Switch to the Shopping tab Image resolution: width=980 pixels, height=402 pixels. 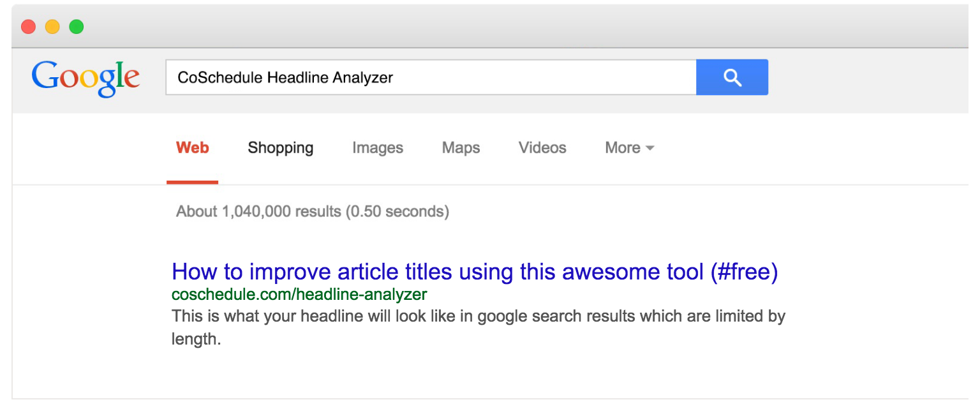point(281,148)
